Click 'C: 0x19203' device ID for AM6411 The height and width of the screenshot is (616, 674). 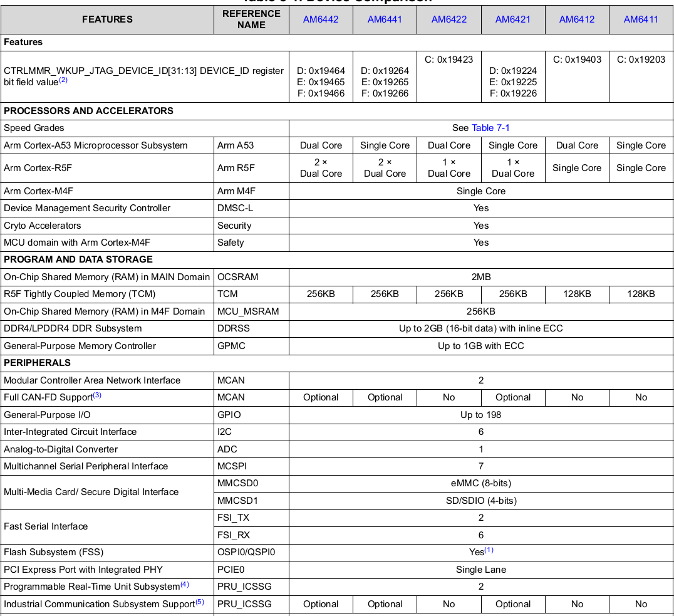tap(641, 60)
